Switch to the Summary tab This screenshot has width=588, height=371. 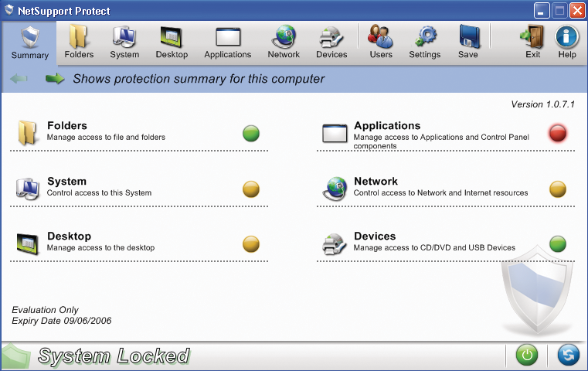(x=29, y=43)
